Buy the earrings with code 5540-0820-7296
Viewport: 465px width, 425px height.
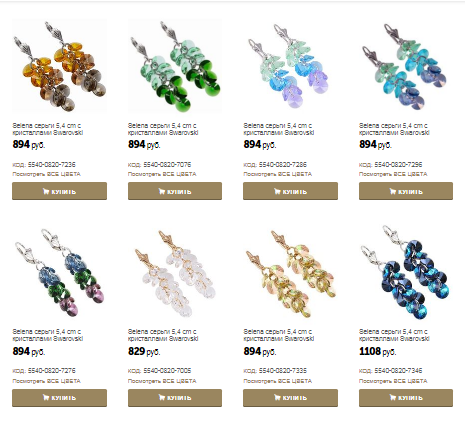[406, 191]
